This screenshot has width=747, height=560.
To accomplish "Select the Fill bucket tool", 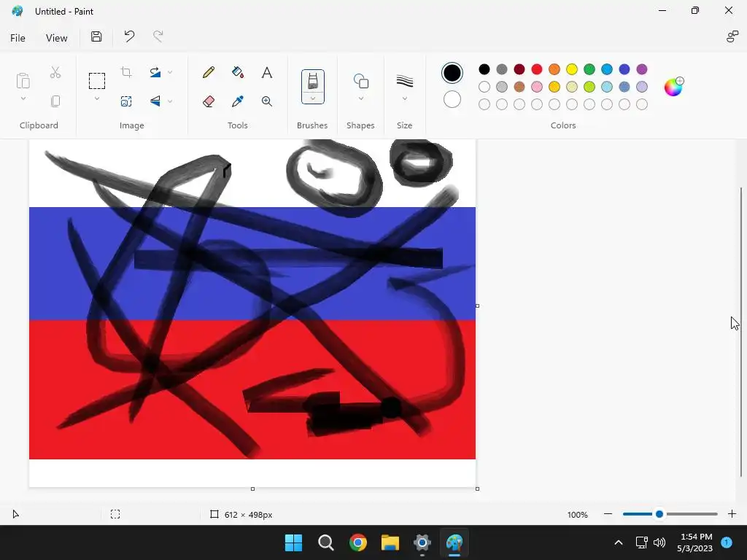I will coord(238,72).
